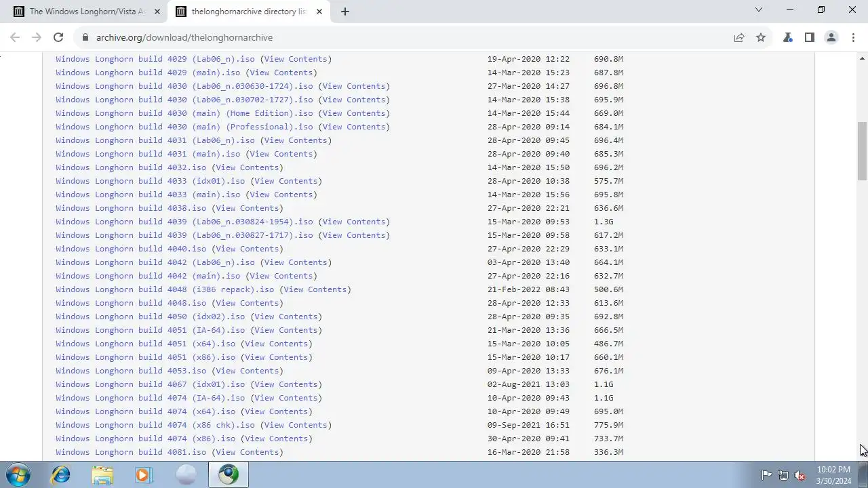The width and height of the screenshot is (868, 488).
Task: Open the Chrome three-dot menu
Action: 853,37
